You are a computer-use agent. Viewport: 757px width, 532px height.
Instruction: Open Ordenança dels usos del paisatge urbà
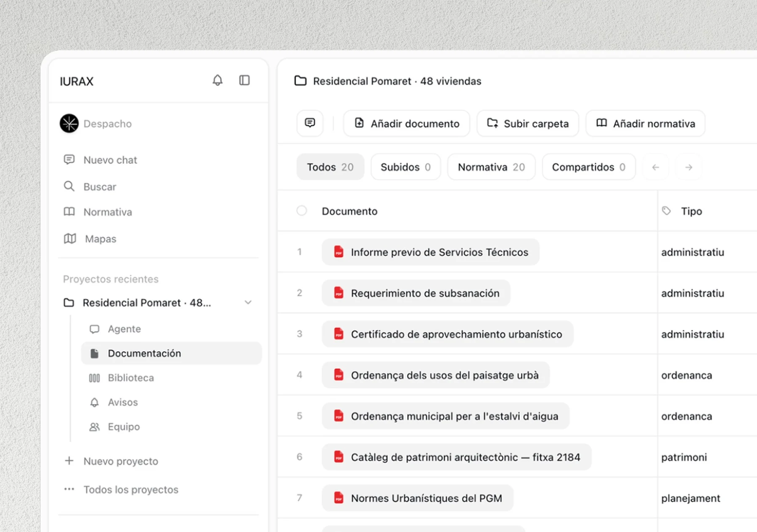point(436,375)
